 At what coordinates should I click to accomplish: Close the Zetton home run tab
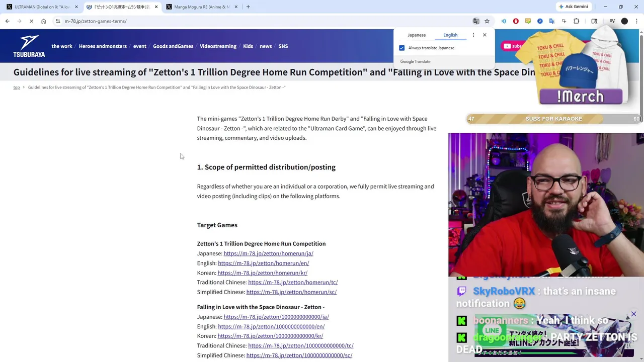156,7
